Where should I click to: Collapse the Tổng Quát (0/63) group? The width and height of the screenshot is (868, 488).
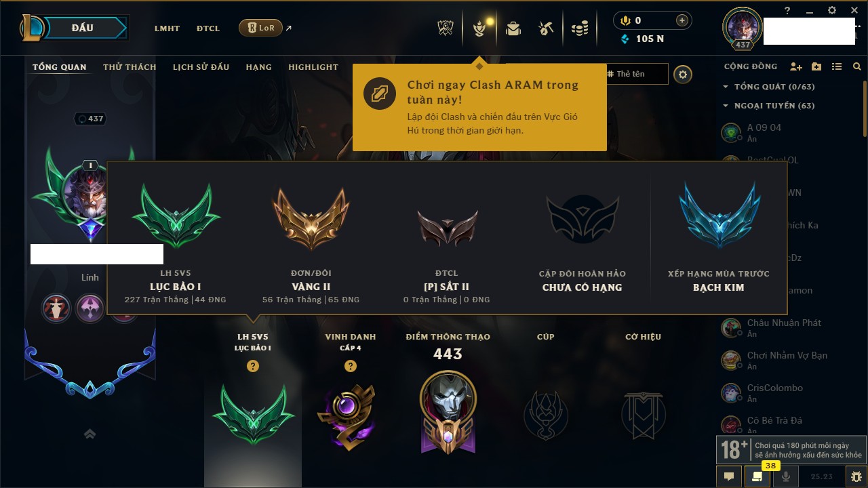click(769, 87)
